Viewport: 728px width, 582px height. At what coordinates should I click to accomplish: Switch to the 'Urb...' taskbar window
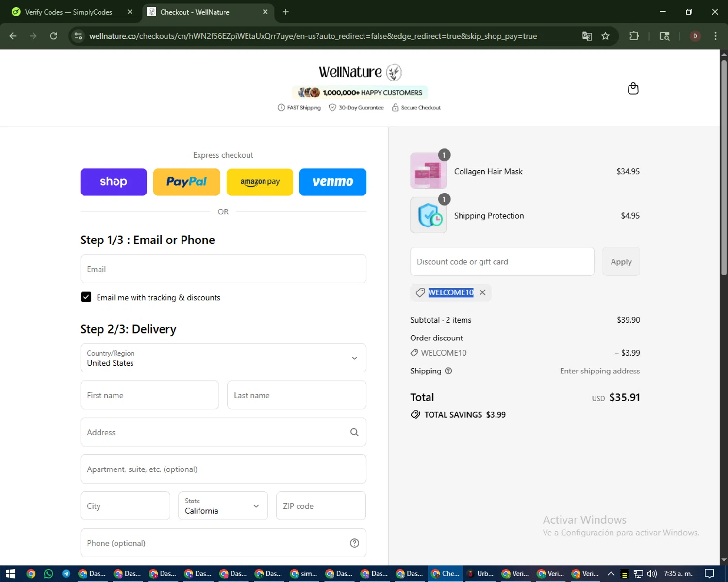(480, 574)
